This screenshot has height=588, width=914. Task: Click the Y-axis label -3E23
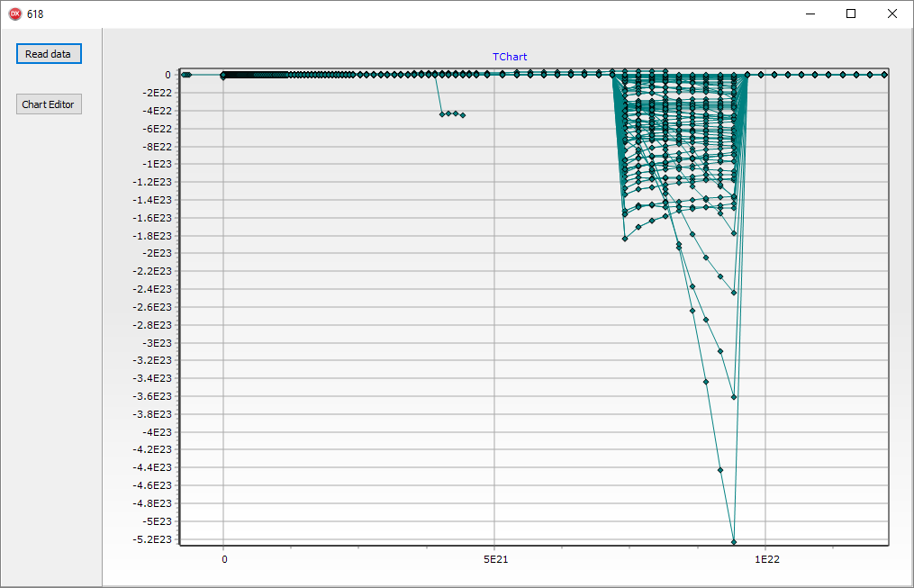158,343
